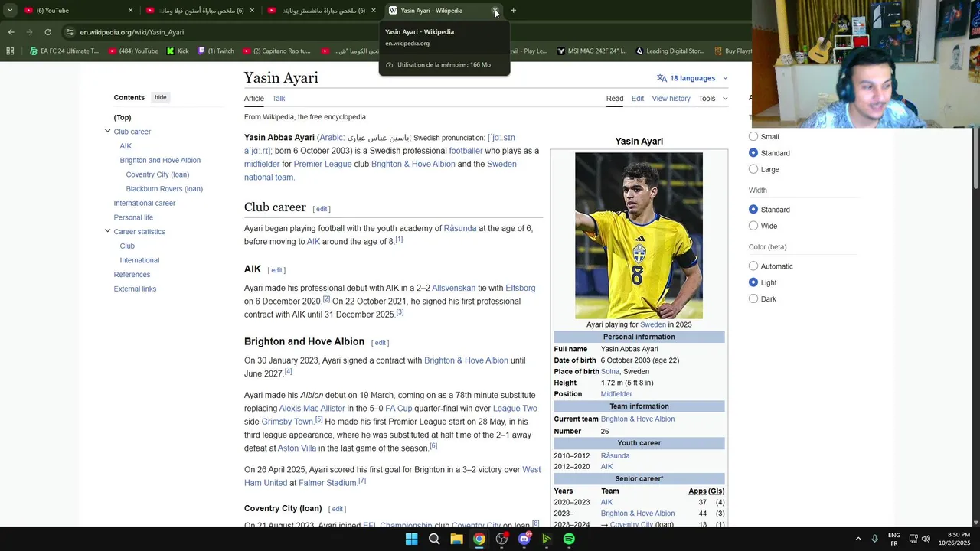Hide the Contents sidebar

point(160,97)
